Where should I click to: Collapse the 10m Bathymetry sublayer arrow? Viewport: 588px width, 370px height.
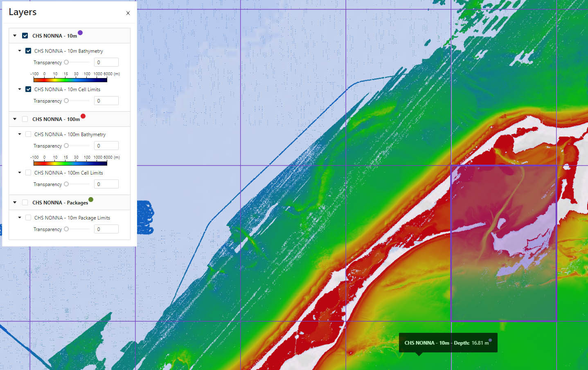pos(19,51)
